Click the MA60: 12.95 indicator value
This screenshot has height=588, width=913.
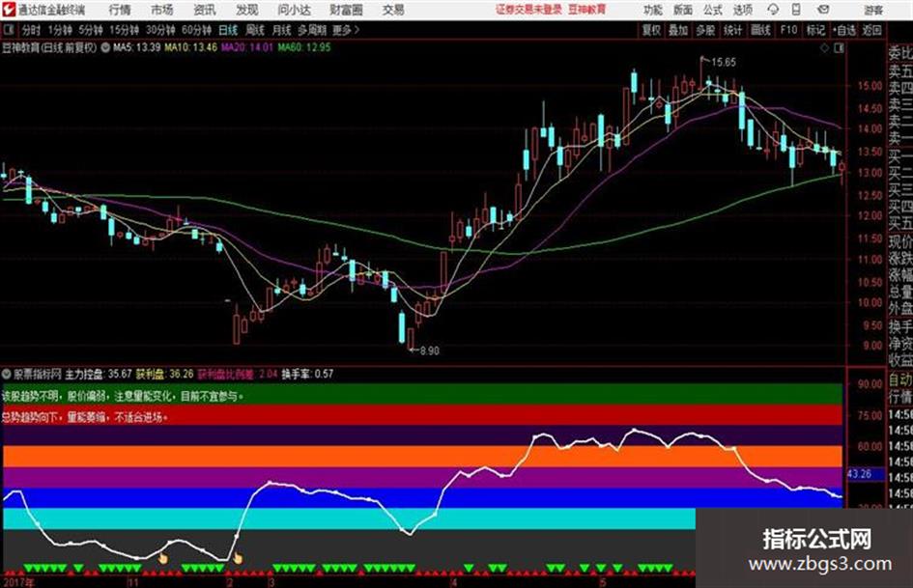coord(304,47)
